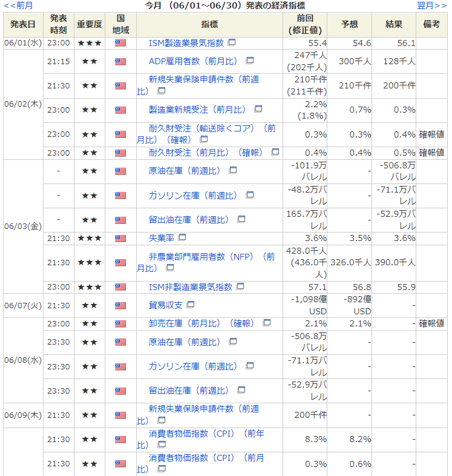Open popup icon for 耐久財受注（輸送除くコア）
452x476 pixels.
tap(204, 139)
